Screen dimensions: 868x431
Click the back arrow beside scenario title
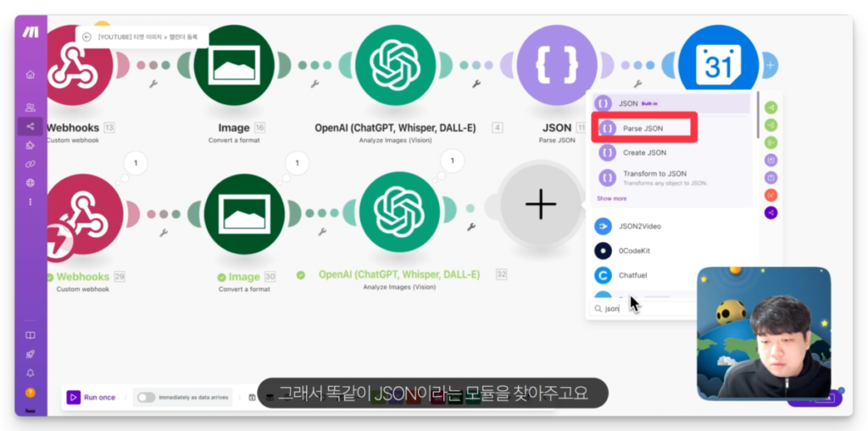pos(86,36)
